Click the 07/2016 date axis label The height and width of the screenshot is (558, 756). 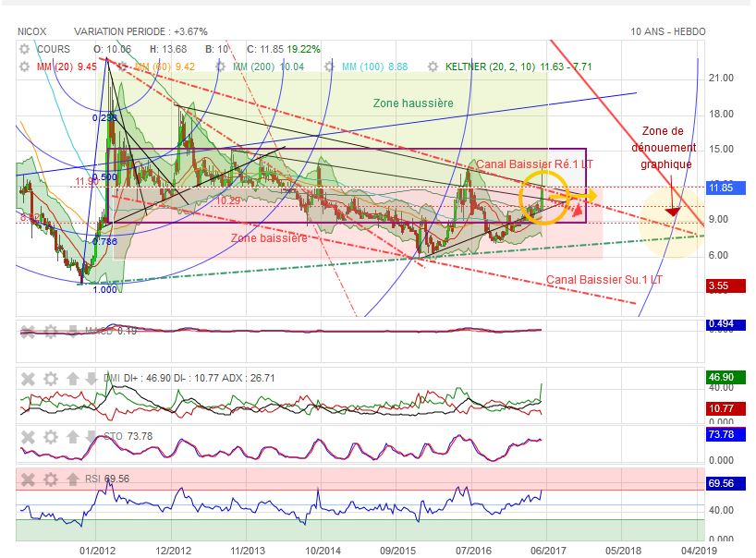pos(473,551)
